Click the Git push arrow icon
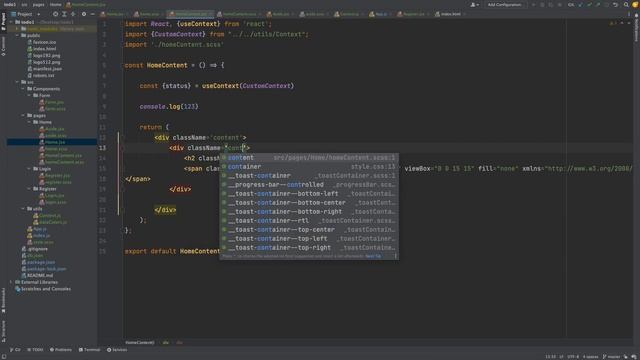 pyautogui.click(x=598, y=4)
